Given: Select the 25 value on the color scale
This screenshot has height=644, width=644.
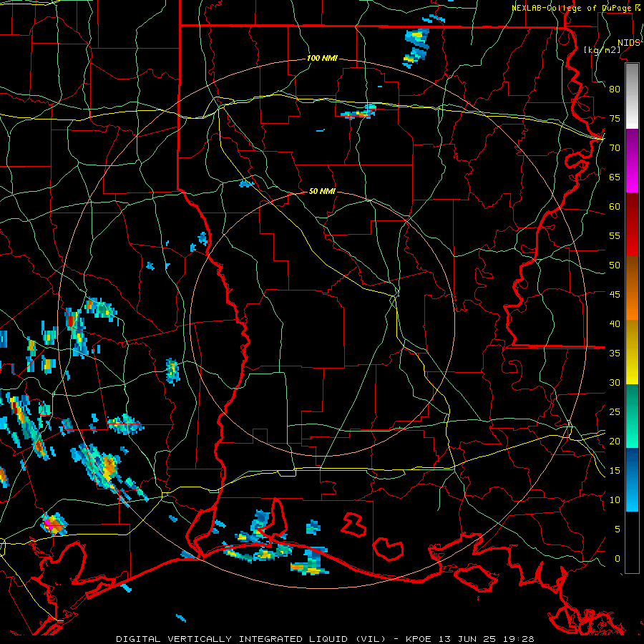Looking at the screenshot, I should [x=615, y=412].
